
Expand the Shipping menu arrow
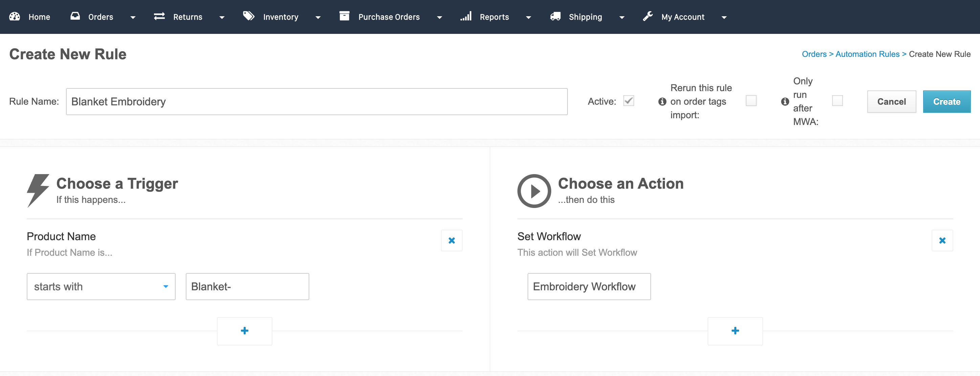[622, 18]
